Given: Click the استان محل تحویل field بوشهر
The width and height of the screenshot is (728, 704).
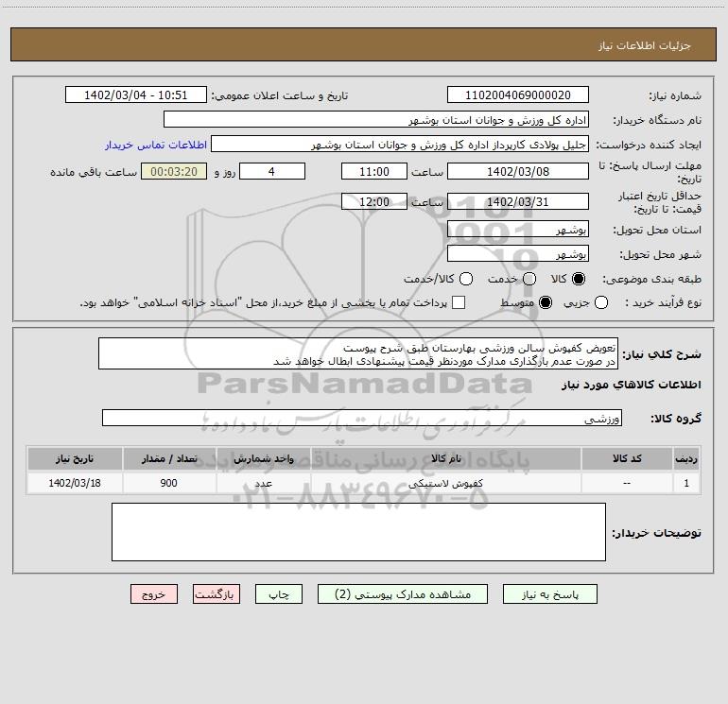Looking at the screenshot, I should tap(518, 229).
